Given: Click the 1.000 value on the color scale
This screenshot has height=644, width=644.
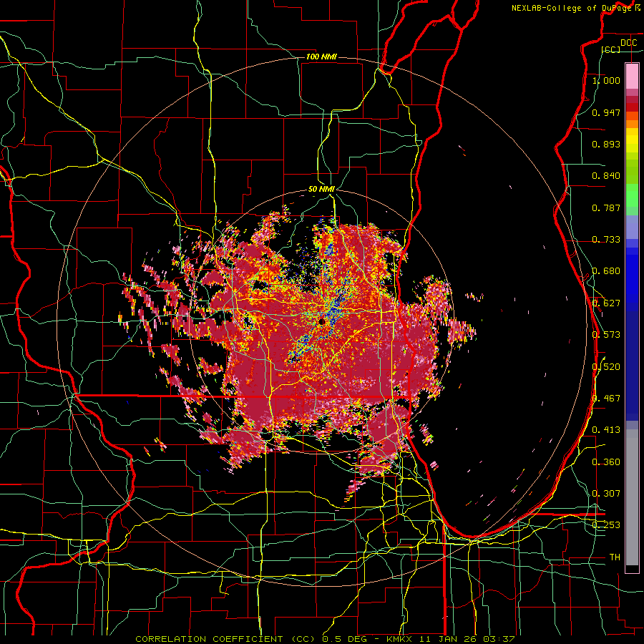Looking at the screenshot, I should click(x=606, y=80).
